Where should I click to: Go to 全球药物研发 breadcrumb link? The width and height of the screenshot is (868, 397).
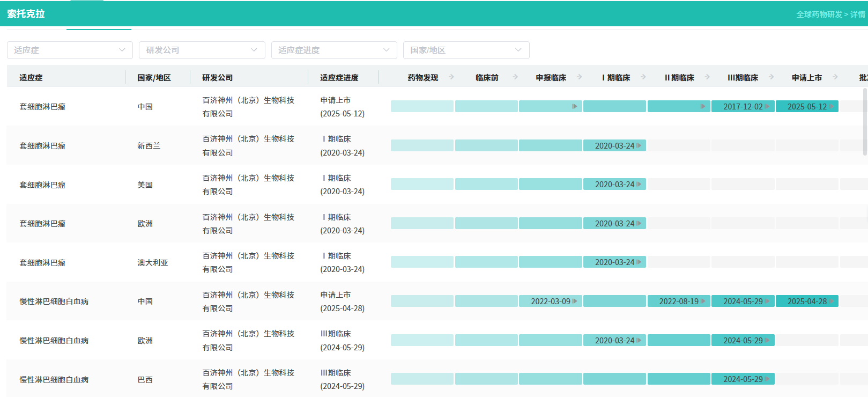(x=819, y=14)
